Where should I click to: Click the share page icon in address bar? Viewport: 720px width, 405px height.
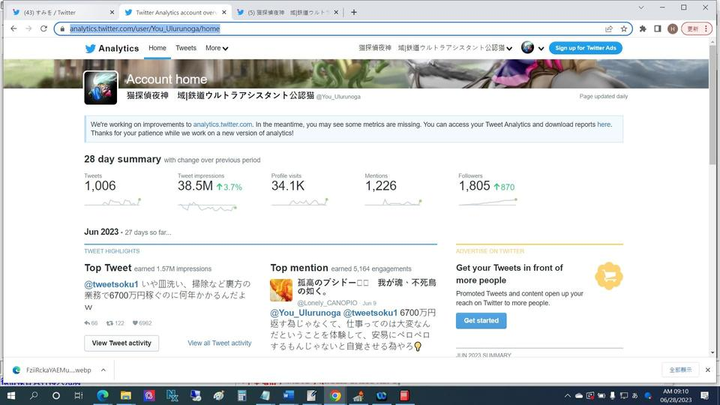(609, 28)
